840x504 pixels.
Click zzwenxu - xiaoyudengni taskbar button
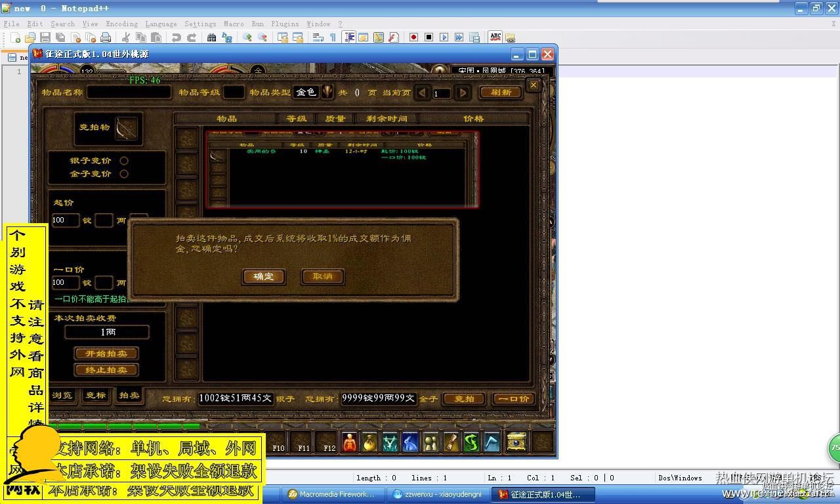(x=437, y=494)
